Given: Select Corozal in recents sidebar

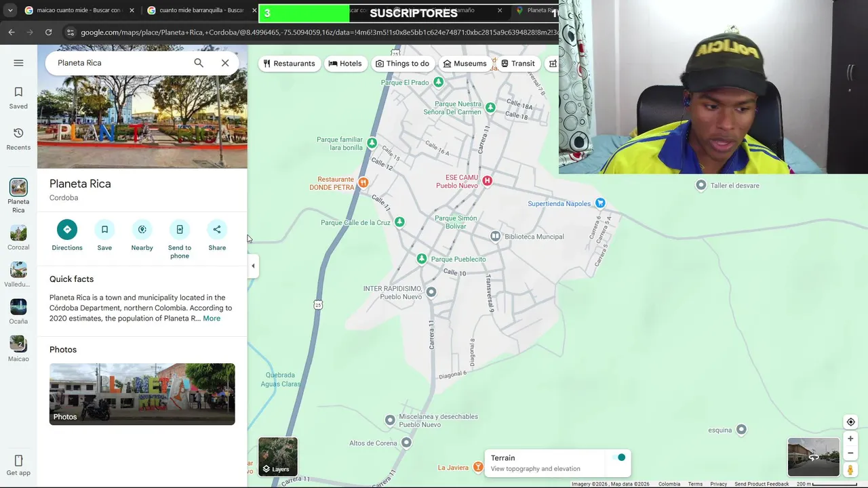Looking at the screenshot, I should pyautogui.click(x=18, y=238).
